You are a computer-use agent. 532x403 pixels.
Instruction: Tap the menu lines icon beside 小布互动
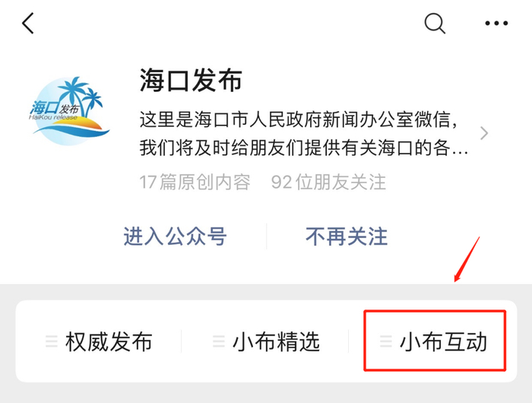pyautogui.click(x=386, y=341)
